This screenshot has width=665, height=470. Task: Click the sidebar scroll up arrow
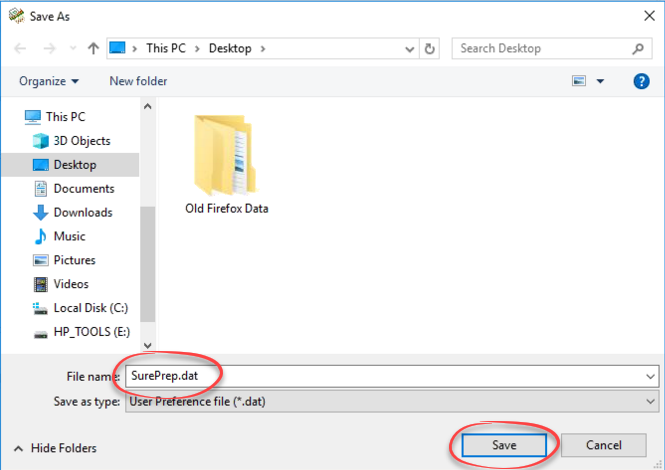(x=148, y=106)
